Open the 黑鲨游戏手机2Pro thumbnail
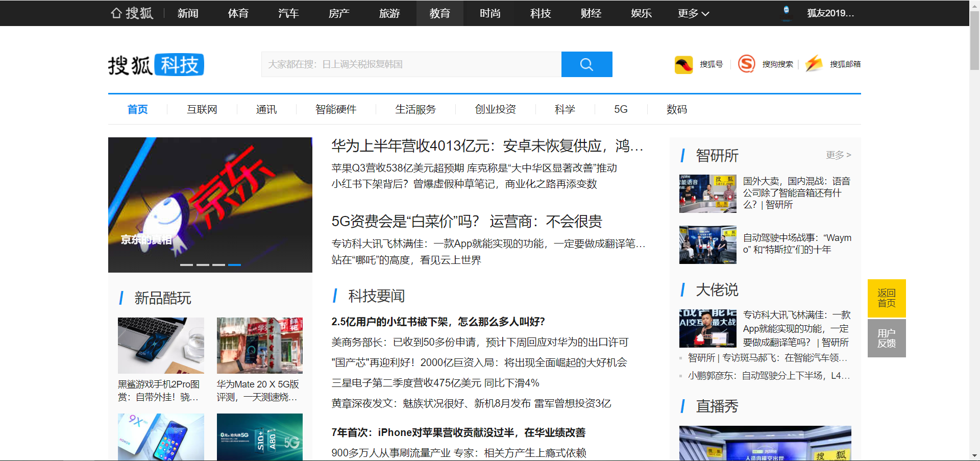The width and height of the screenshot is (980, 461). coord(161,345)
